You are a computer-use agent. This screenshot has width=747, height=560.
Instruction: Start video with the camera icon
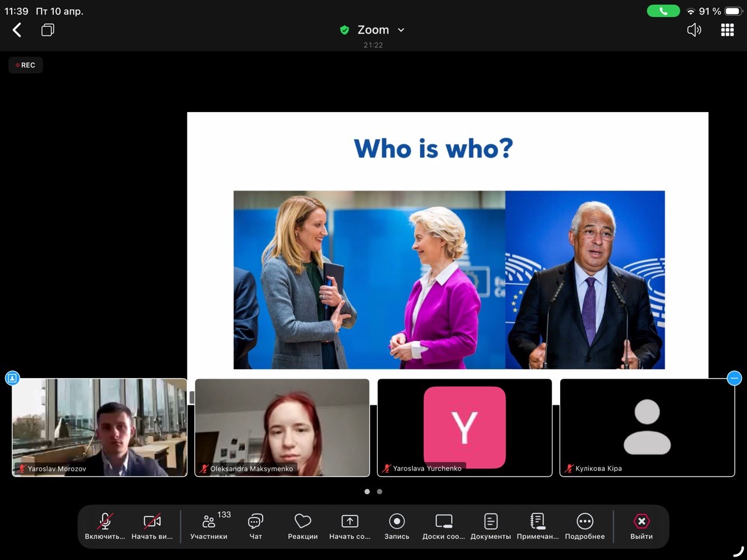click(152, 521)
